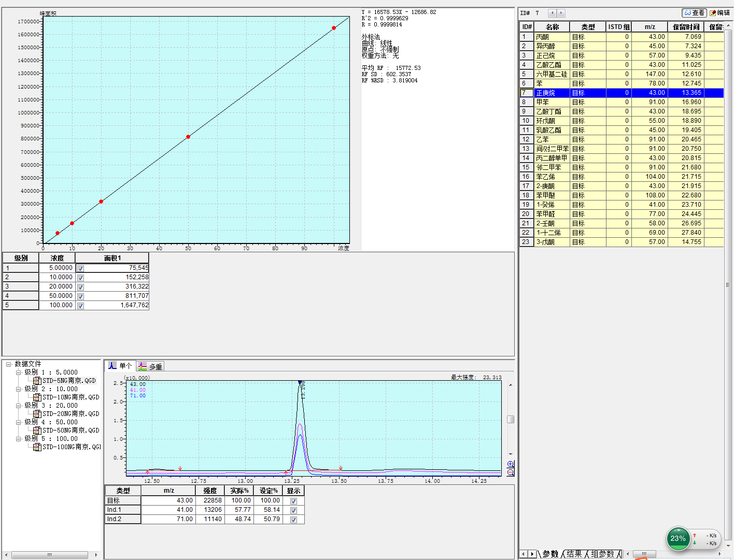This screenshot has width=734, height=560.
Task: Select compound row 3-戊酮
Action: tap(622, 242)
